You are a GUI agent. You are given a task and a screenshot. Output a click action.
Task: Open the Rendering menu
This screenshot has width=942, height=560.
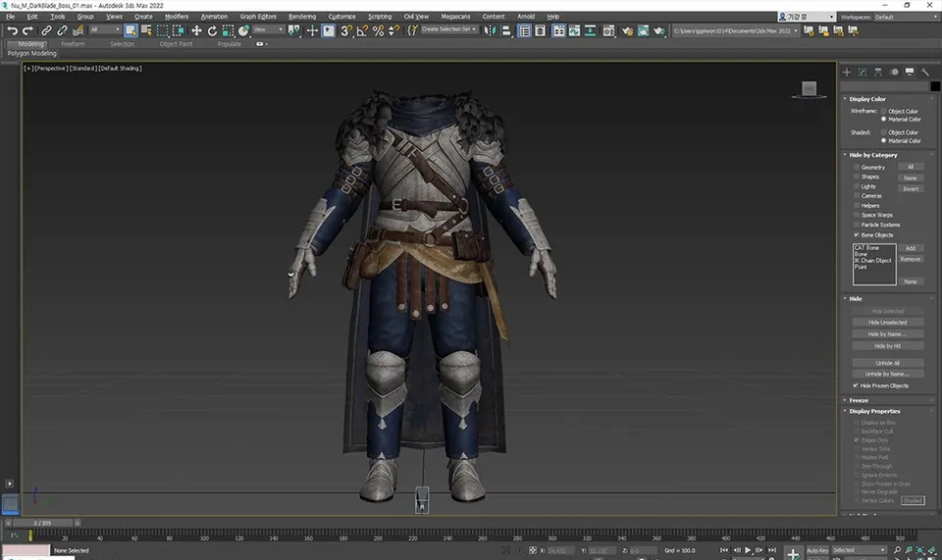302,17
